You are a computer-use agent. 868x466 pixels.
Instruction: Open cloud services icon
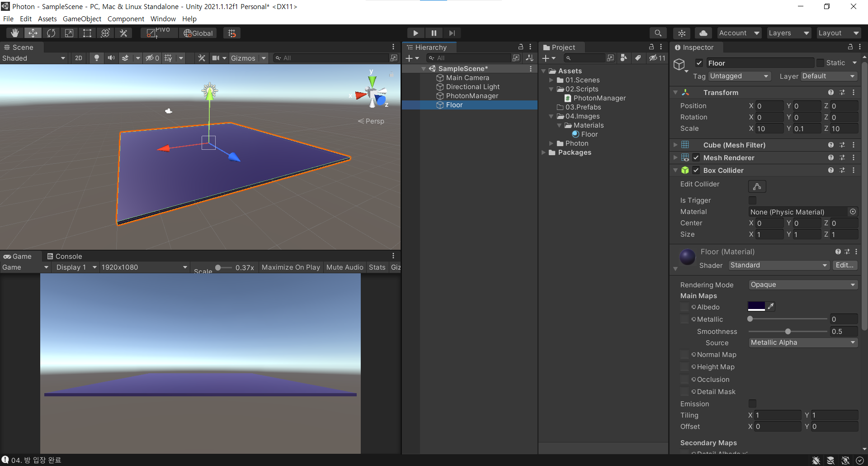point(703,33)
